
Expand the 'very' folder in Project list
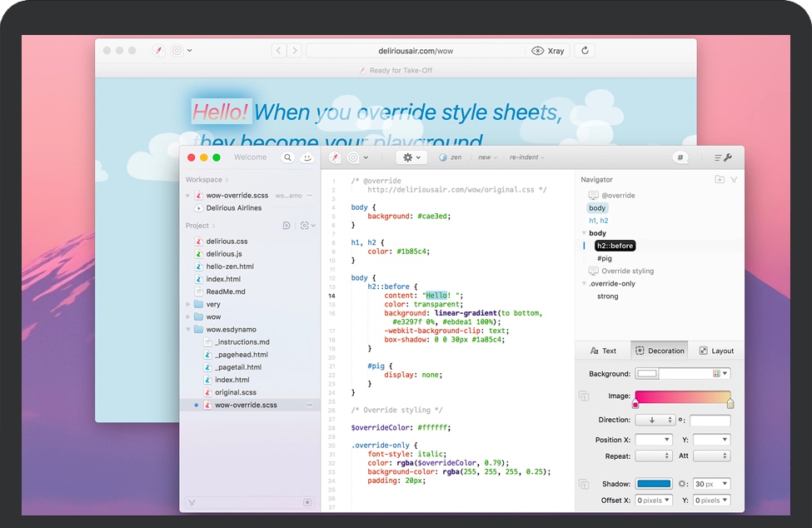(188, 305)
